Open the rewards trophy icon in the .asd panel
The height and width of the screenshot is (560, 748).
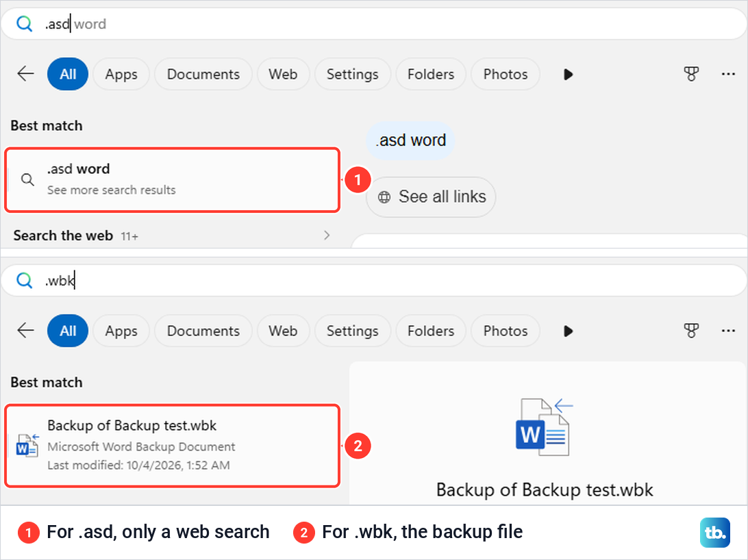(x=691, y=74)
